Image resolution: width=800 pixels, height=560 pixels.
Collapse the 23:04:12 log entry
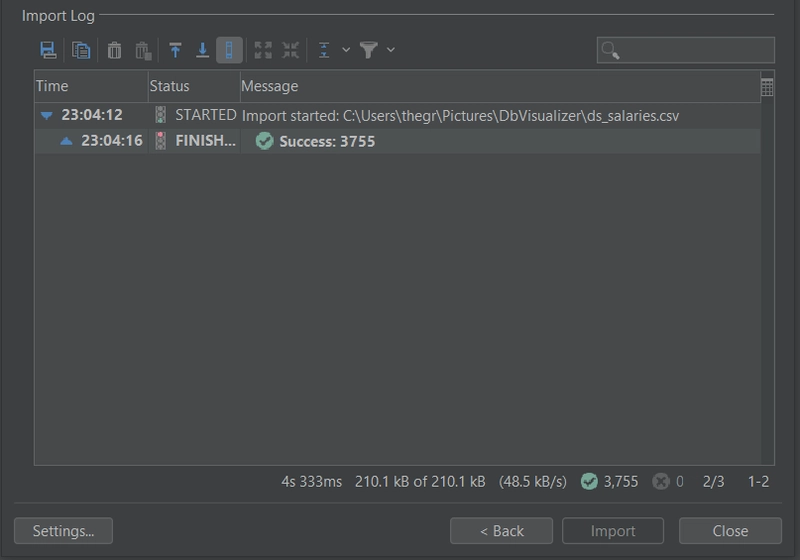coord(46,116)
